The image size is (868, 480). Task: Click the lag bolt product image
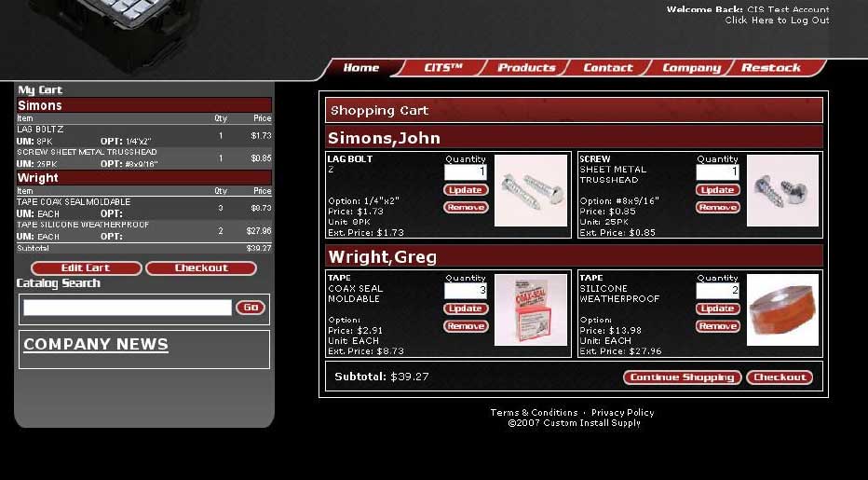(x=530, y=191)
